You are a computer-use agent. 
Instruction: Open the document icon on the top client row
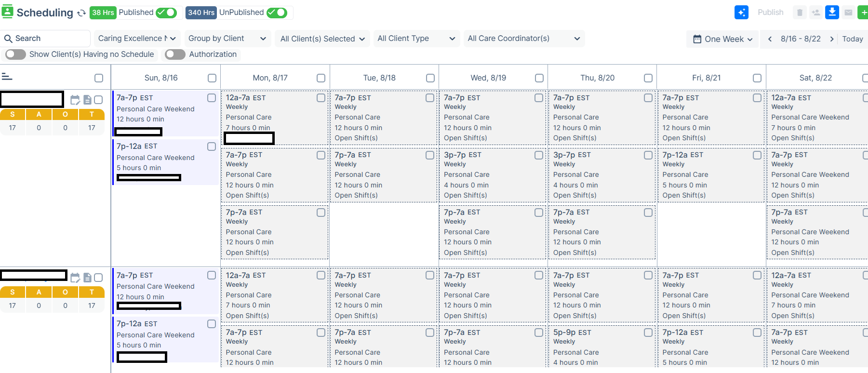click(x=87, y=100)
